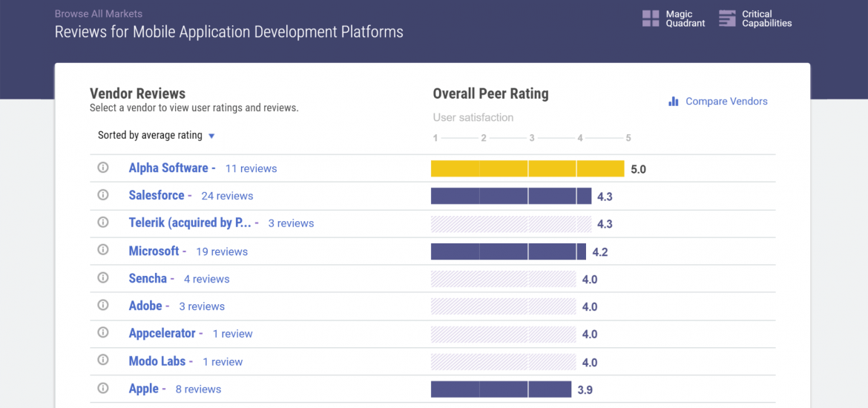View Salesforce's 24 reviews
The width and height of the screenshot is (868, 408).
tap(227, 196)
